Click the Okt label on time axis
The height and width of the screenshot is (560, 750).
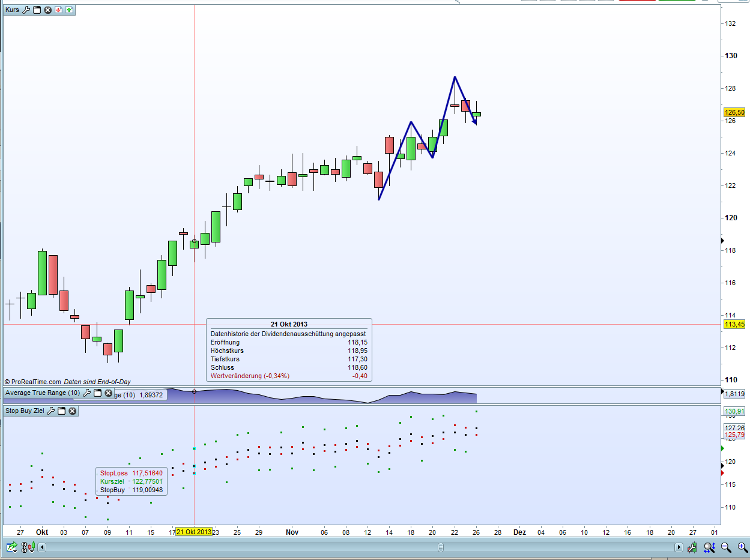(x=42, y=532)
